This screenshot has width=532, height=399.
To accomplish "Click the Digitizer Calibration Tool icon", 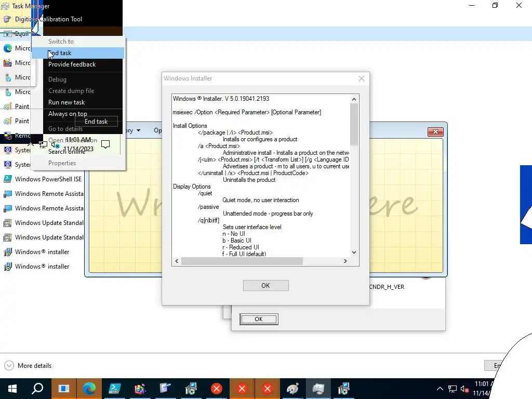I will coord(7,19).
